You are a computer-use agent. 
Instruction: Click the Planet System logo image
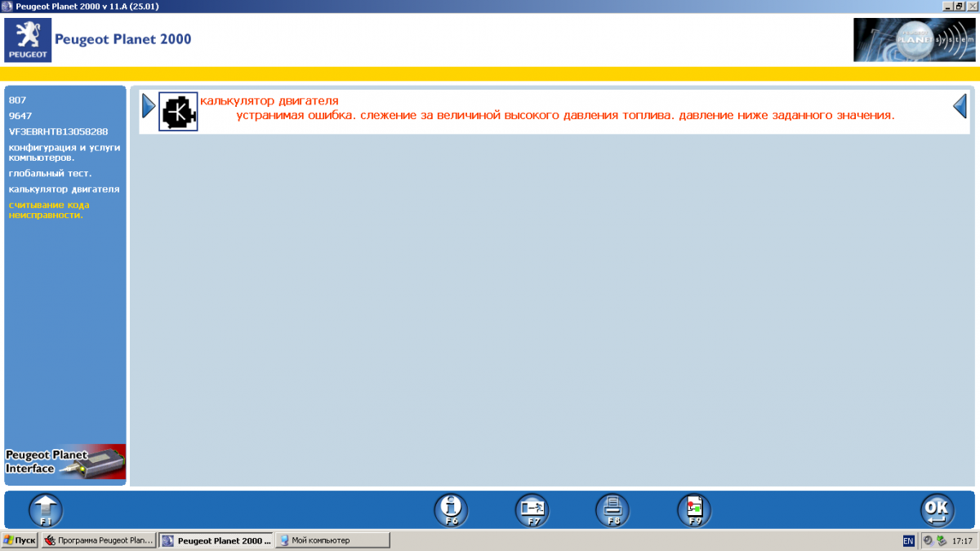(914, 40)
